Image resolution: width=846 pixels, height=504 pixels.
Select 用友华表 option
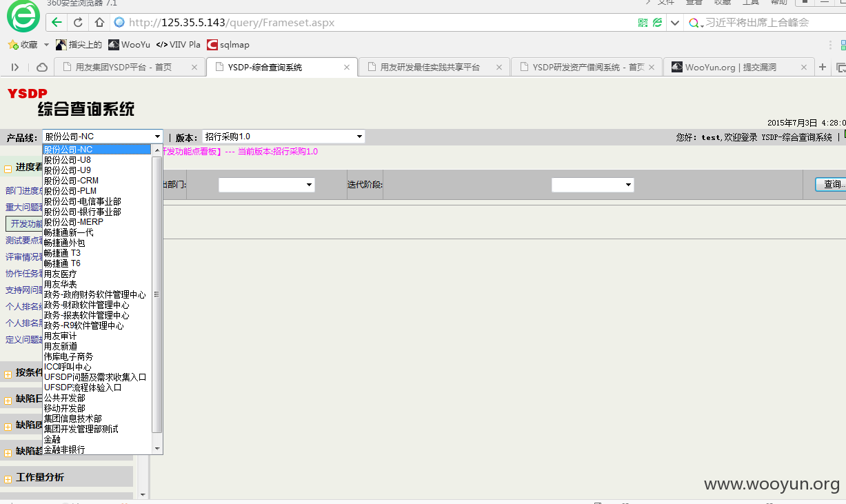[x=97, y=284]
